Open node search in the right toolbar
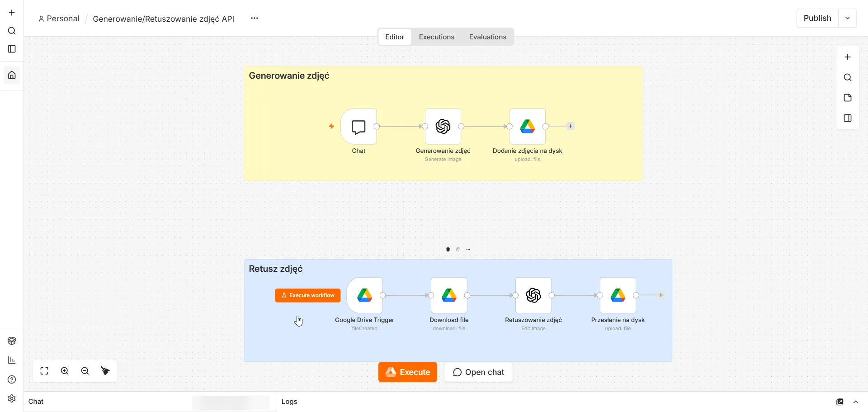 click(848, 77)
